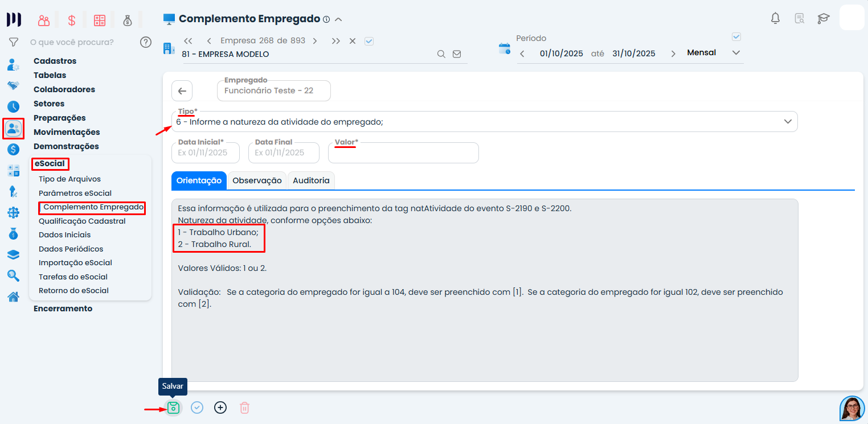Go to the previous period
The height and width of the screenshot is (424, 868).
pos(522,53)
